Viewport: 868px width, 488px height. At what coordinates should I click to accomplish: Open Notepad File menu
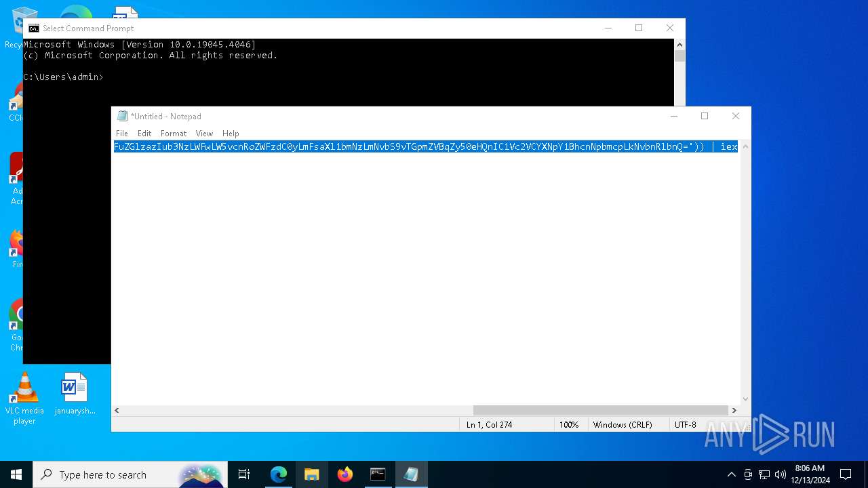[122, 134]
